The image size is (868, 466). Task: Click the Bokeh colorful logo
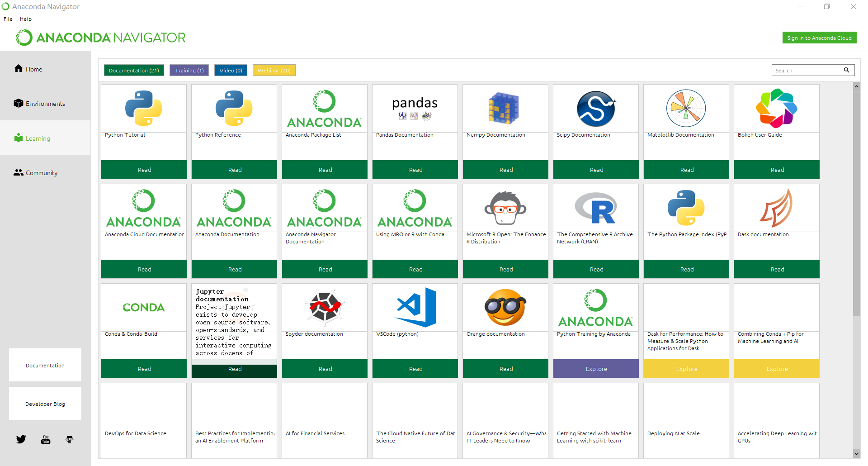(x=777, y=109)
